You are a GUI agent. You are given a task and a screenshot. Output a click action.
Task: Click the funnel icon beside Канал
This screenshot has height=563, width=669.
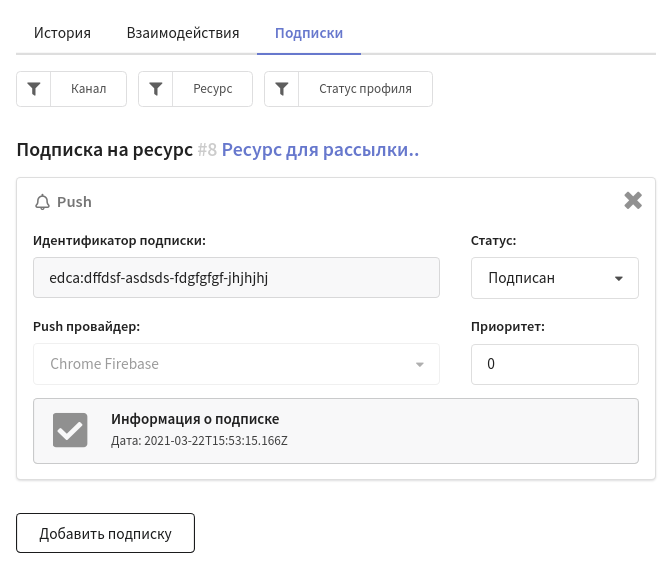pyautogui.click(x=34, y=89)
